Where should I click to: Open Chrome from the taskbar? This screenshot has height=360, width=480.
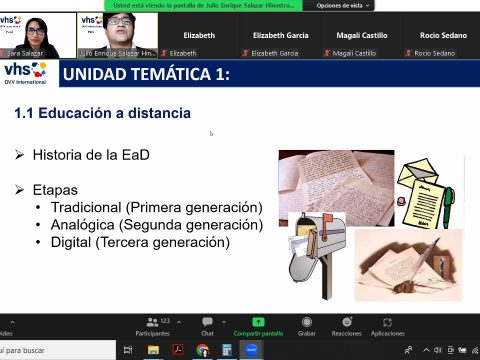202,350
